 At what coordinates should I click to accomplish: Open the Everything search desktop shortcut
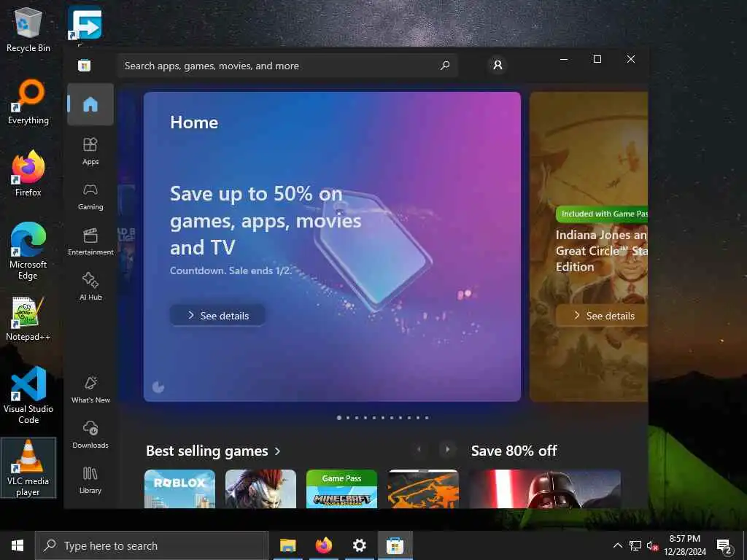tap(28, 102)
